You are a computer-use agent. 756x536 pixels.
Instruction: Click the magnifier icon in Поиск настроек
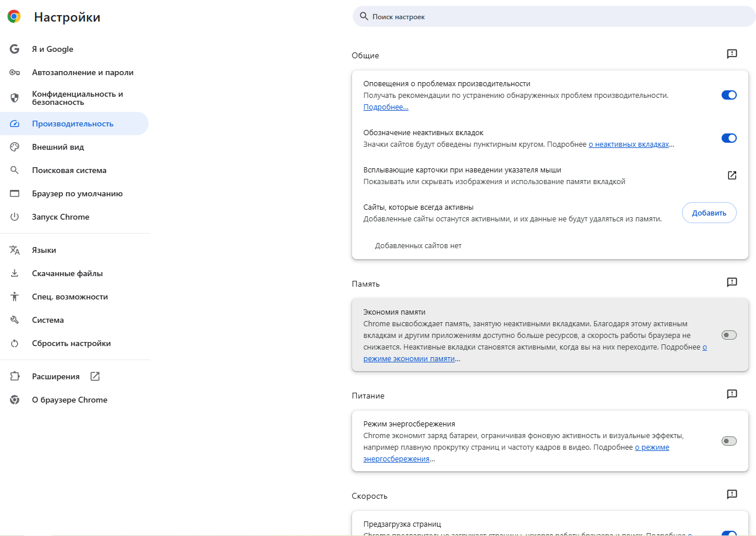pyautogui.click(x=364, y=16)
